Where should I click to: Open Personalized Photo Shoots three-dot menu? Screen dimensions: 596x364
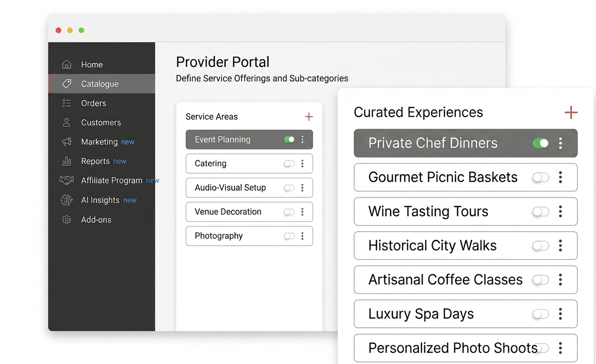(560, 348)
